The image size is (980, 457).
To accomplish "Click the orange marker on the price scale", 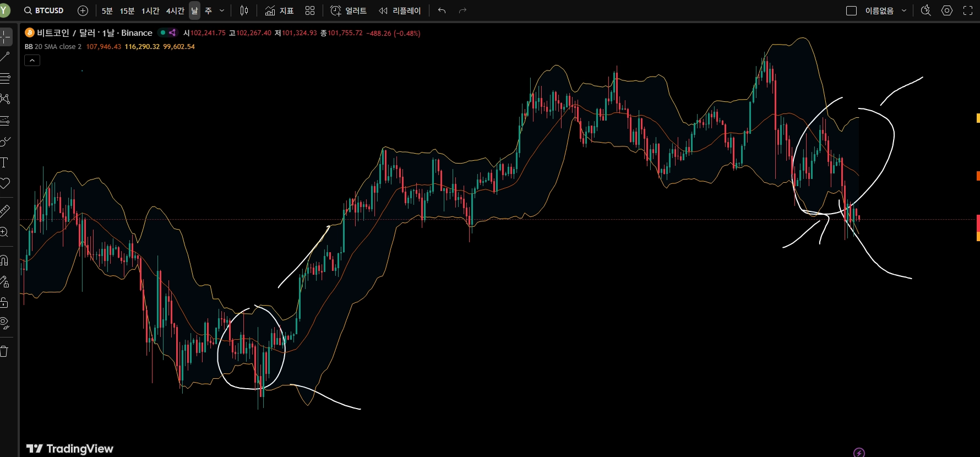I will click(x=978, y=176).
